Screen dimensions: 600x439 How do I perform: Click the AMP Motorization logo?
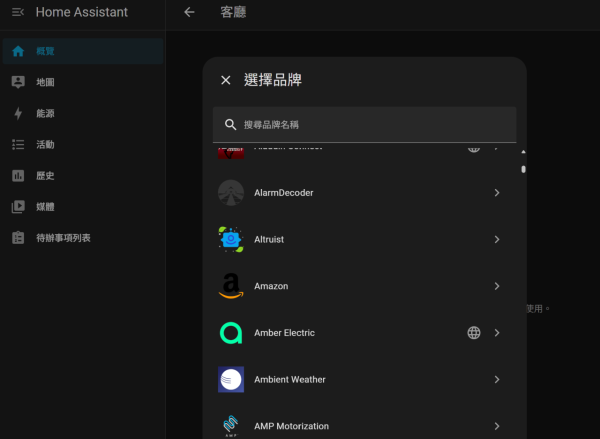point(231,426)
